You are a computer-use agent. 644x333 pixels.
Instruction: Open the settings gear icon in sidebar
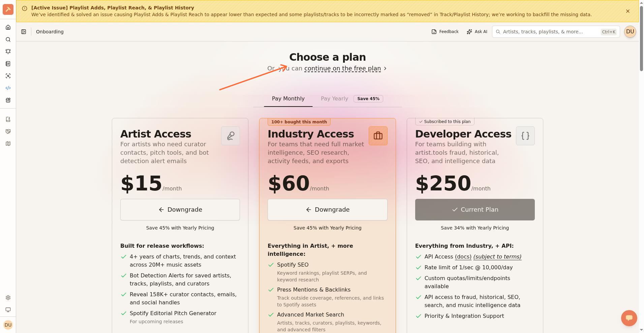8,298
